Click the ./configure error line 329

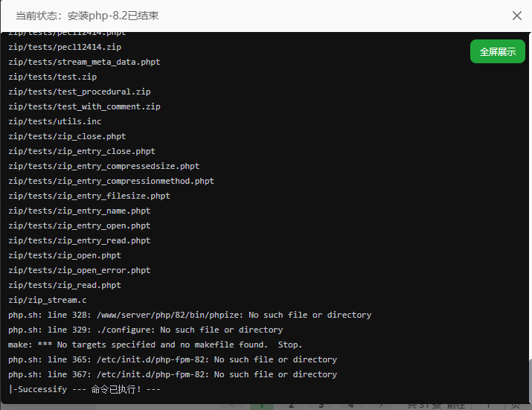click(x=146, y=330)
